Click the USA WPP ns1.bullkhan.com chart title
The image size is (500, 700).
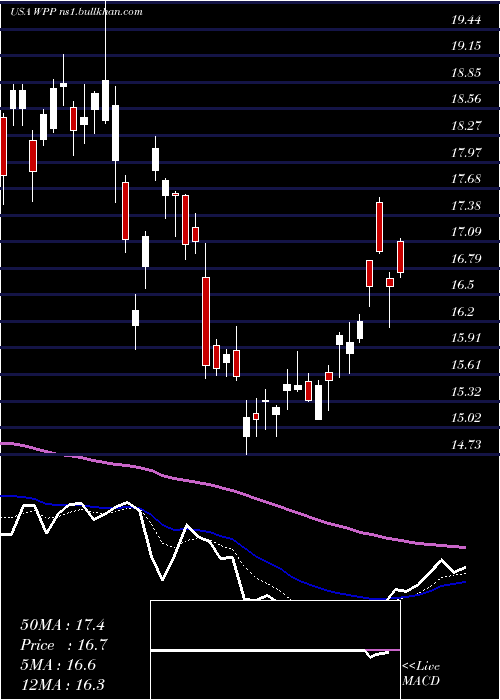tap(76, 12)
